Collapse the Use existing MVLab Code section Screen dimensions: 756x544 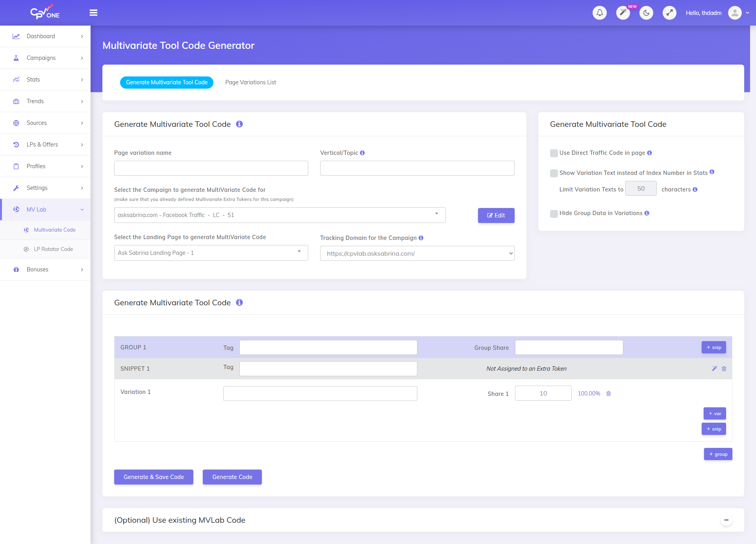[x=726, y=520]
